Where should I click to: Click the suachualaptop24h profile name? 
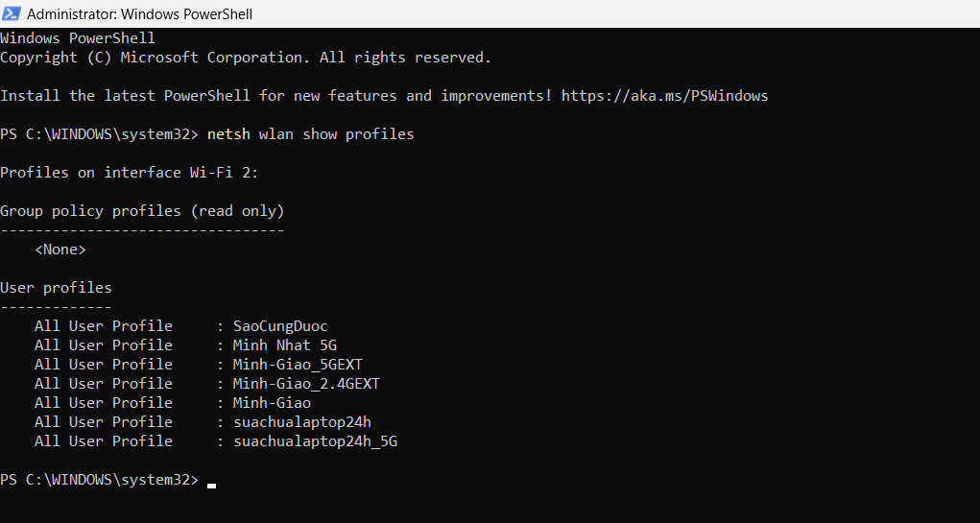302,422
